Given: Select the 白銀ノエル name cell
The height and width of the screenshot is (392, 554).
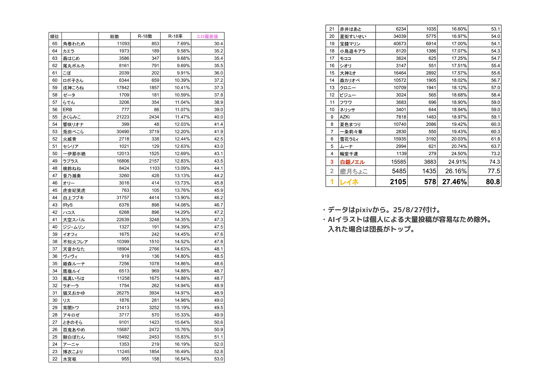Looking at the screenshot, I should (352, 162).
